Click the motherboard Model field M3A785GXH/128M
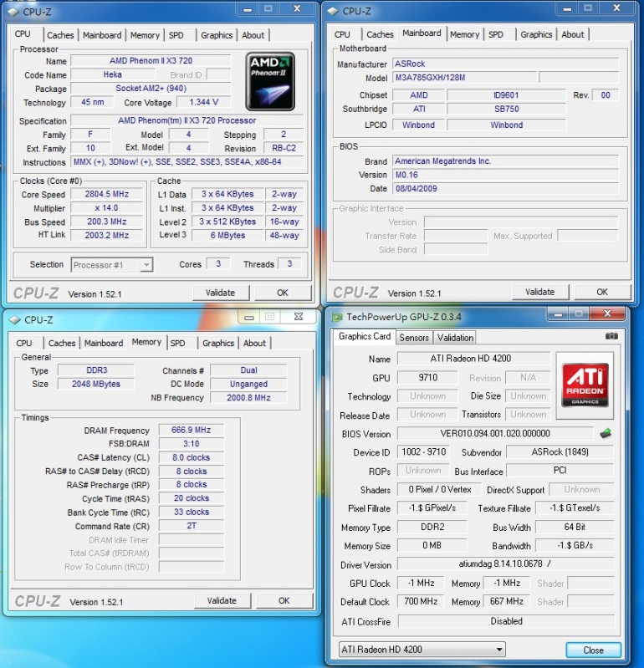Image resolution: width=644 pixels, height=668 pixels. coord(464,78)
